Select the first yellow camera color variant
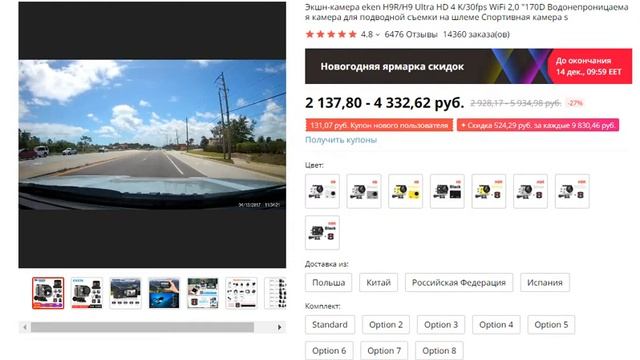Image resolution: width=640 pixels, height=360 pixels. point(405,191)
